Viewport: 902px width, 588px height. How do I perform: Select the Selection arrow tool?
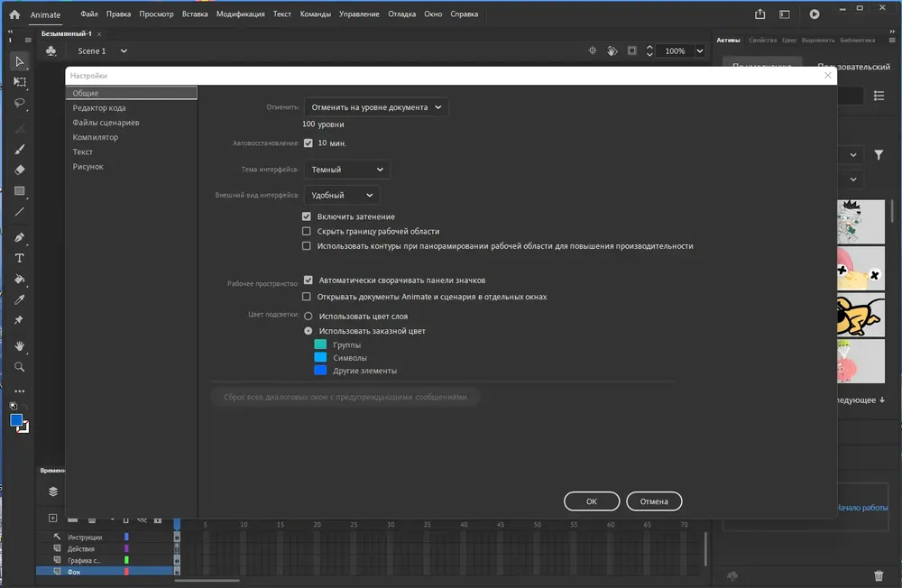[x=20, y=61]
